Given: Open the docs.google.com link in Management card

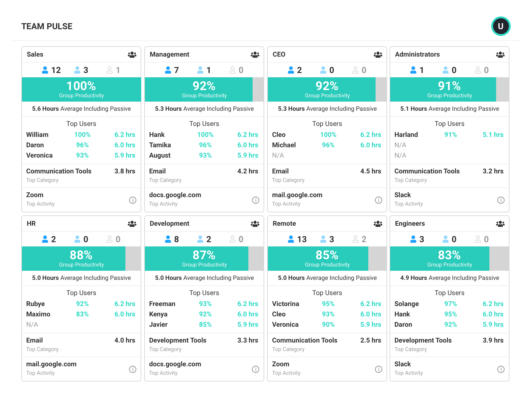Looking at the screenshot, I should coord(175,195).
